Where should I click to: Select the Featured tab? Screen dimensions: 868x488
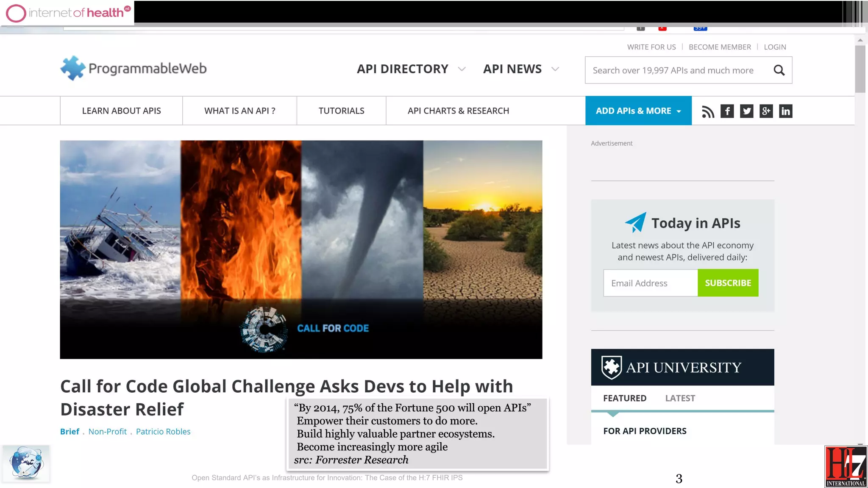pyautogui.click(x=625, y=398)
